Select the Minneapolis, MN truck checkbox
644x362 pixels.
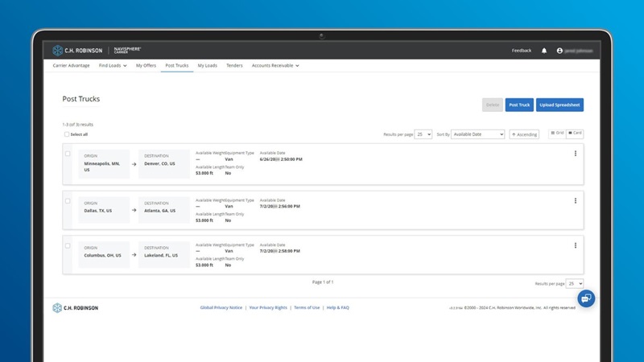[68, 154]
